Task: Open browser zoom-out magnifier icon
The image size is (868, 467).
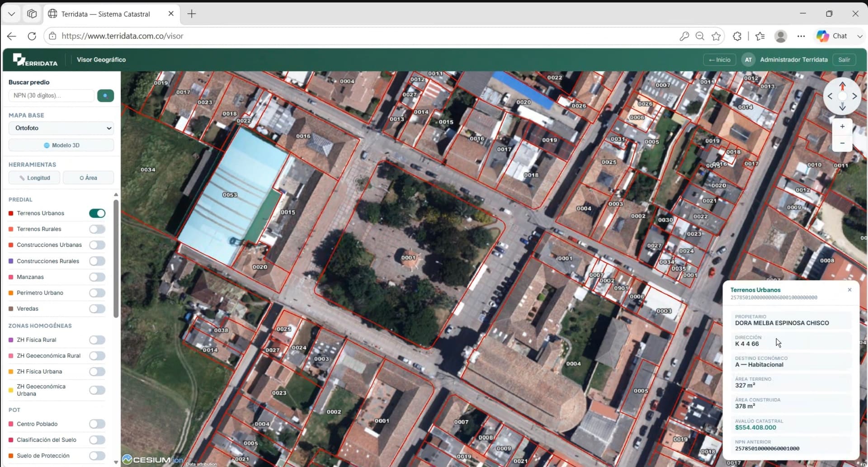Action: click(700, 36)
